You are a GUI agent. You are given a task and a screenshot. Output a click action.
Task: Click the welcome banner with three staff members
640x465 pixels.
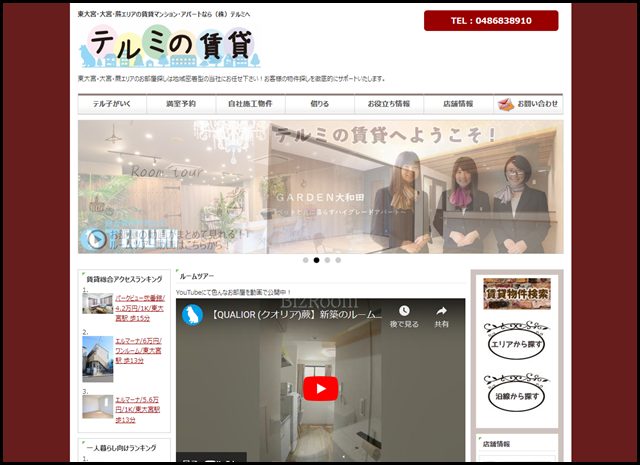[320, 187]
